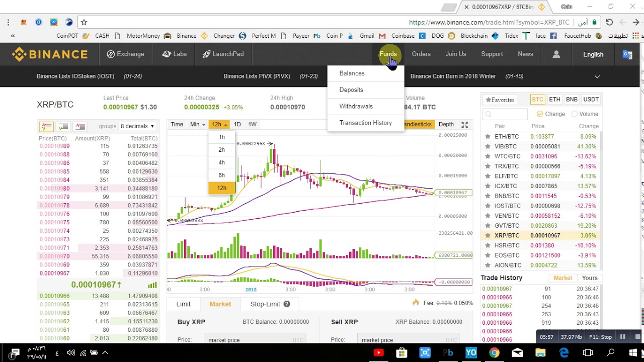Open the Min interval dropdown

197,124
